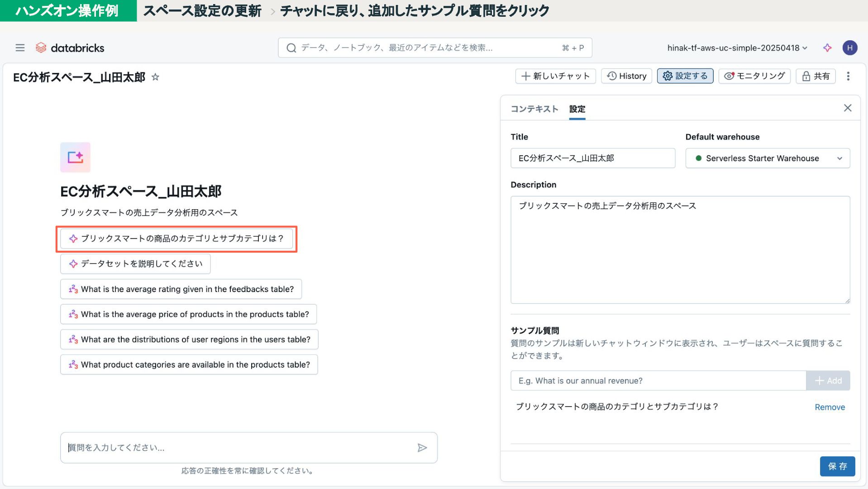Open モニタリング view

pyautogui.click(x=754, y=76)
